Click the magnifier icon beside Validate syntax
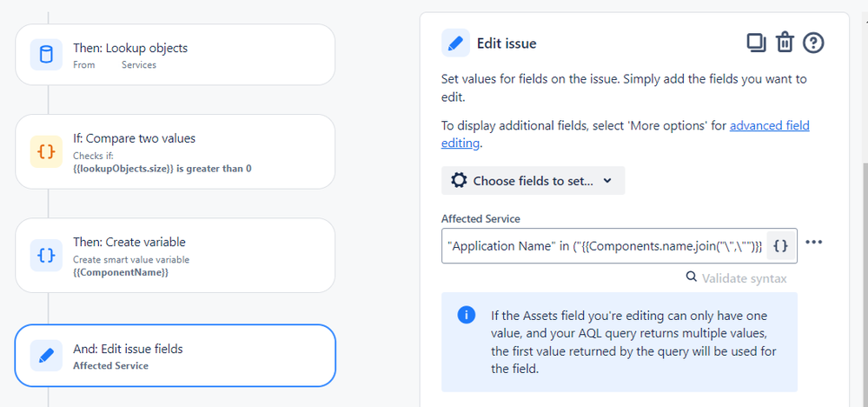This screenshot has width=868, height=407. point(691,277)
